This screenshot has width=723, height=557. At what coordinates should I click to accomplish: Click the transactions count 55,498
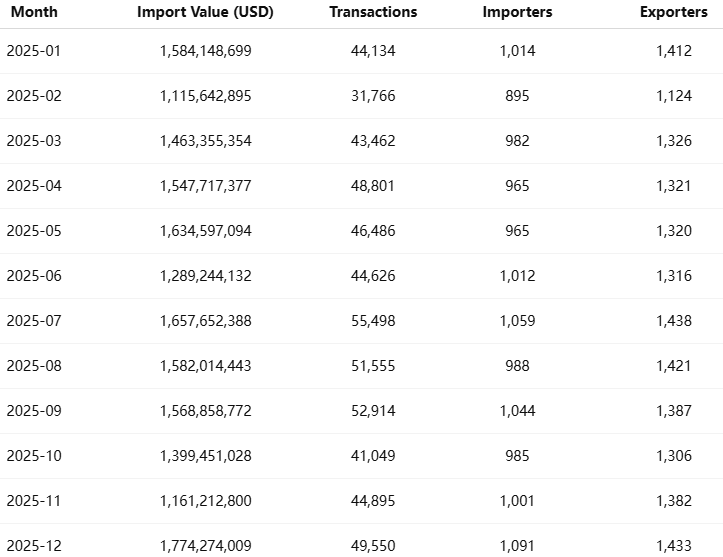(373, 321)
